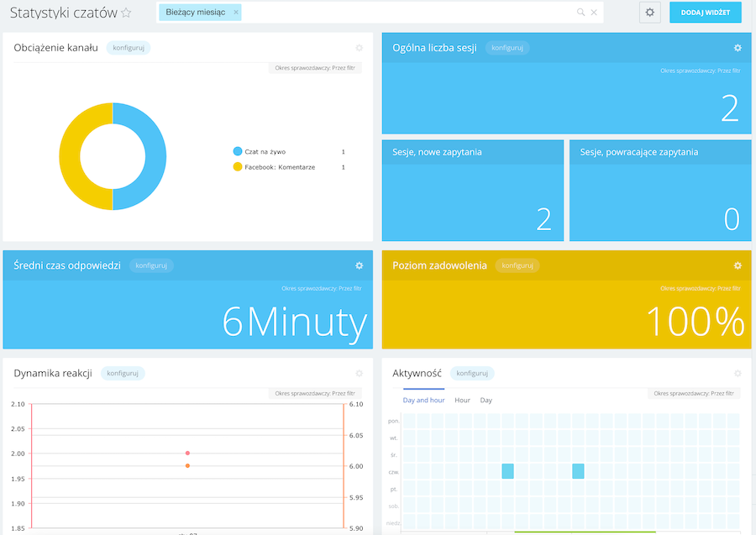Open the gear menu of Średni czas odpowiedzi
The width and height of the screenshot is (756, 535).
click(x=360, y=265)
